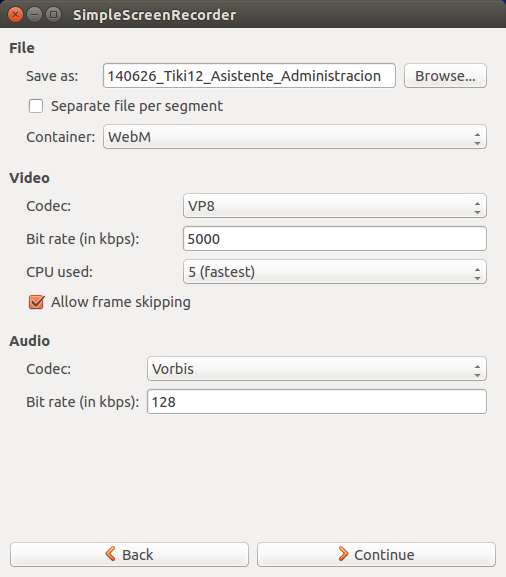Viewport: 506px width, 577px height.
Task: Focus the Save as filename field
Action: 250,76
